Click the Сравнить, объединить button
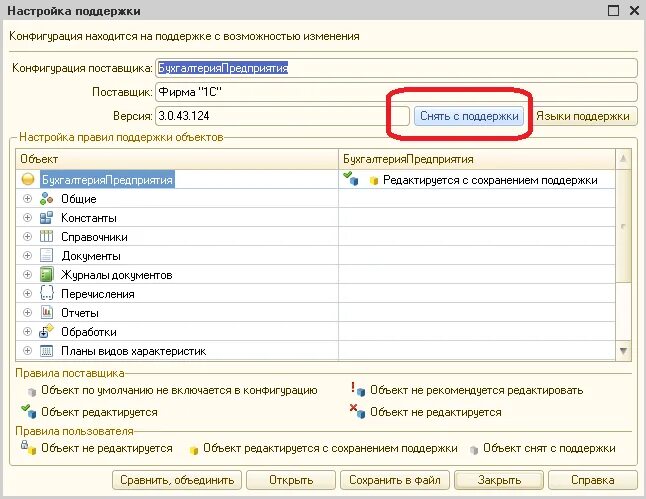 [177, 480]
